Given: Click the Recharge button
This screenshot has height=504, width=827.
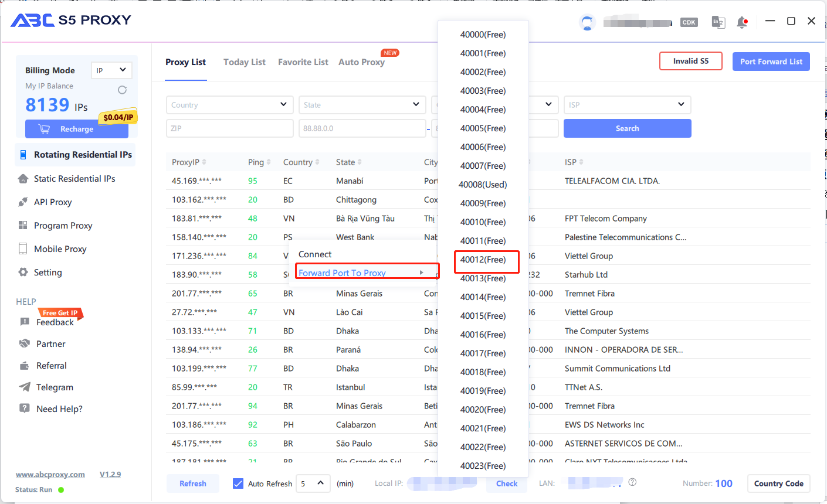Looking at the screenshot, I should click(x=77, y=129).
